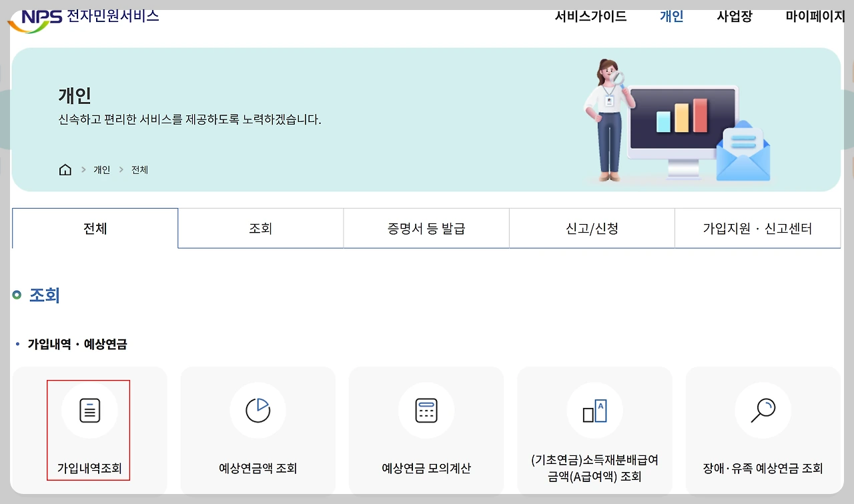Click the 조회 section heading
The height and width of the screenshot is (504, 854).
click(44, 294)
